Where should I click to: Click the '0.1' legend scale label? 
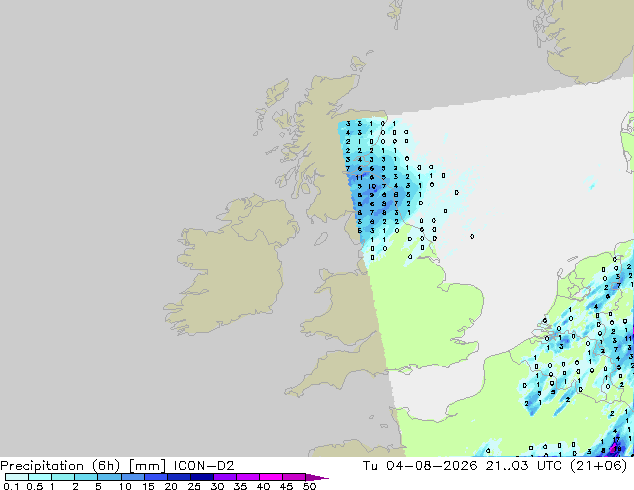point(12,486)
